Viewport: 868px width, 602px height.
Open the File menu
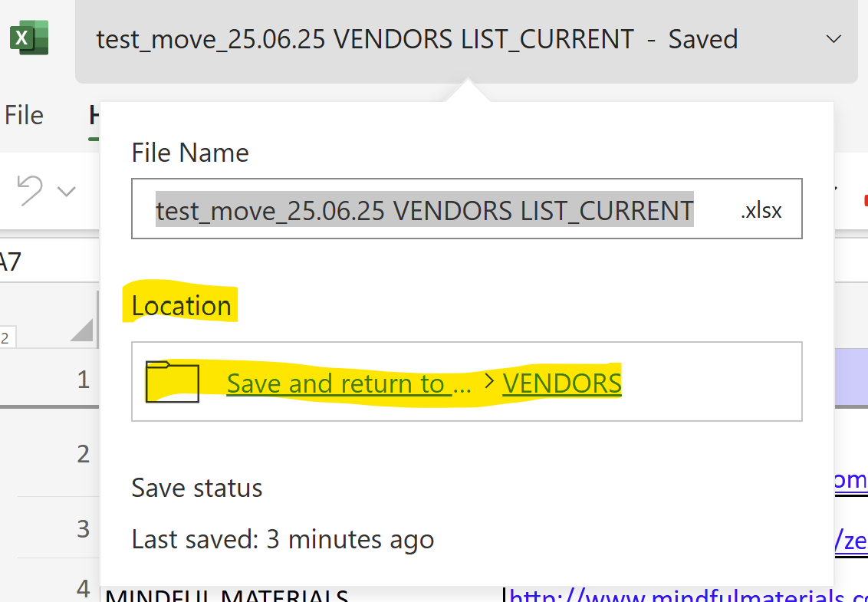click(x=24, y=113)
